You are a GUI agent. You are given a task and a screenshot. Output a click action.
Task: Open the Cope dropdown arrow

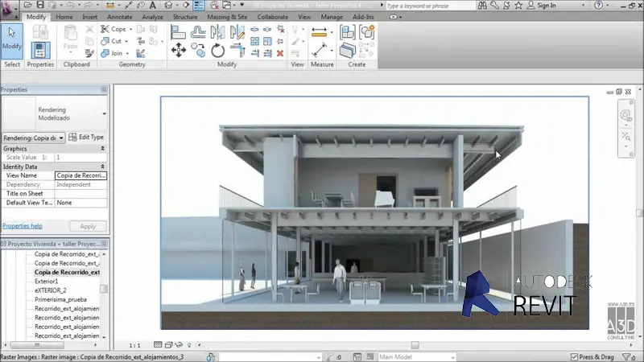(132, 30)
